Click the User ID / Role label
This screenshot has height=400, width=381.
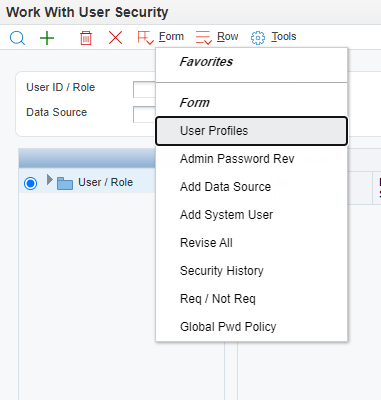click(x=61, y=87)
